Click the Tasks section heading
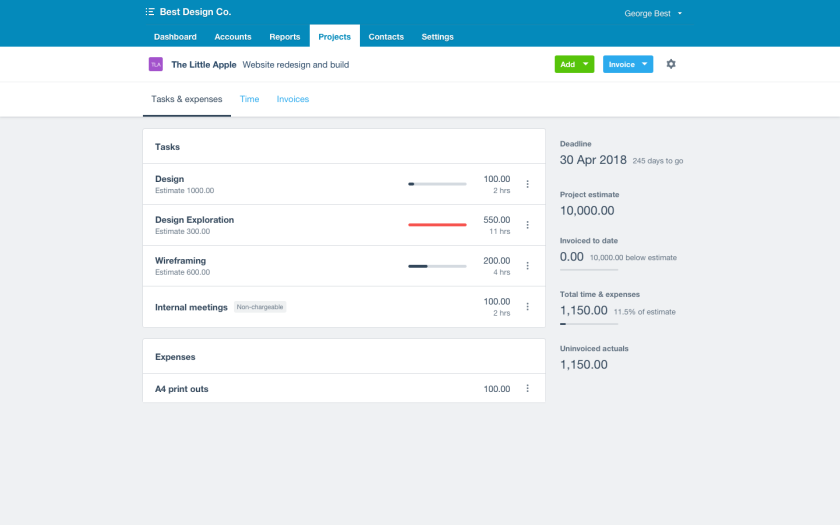840x525 pixels. (x=167, y=147)
